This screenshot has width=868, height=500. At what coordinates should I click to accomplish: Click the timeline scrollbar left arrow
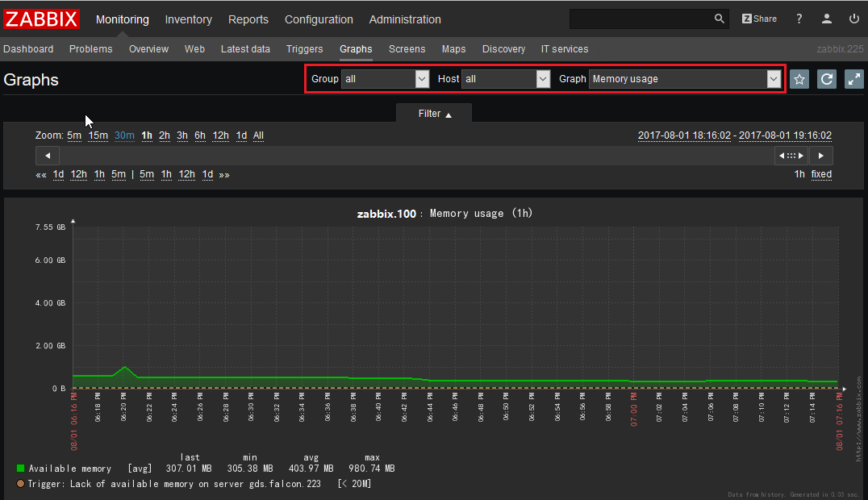click(48, 156)
